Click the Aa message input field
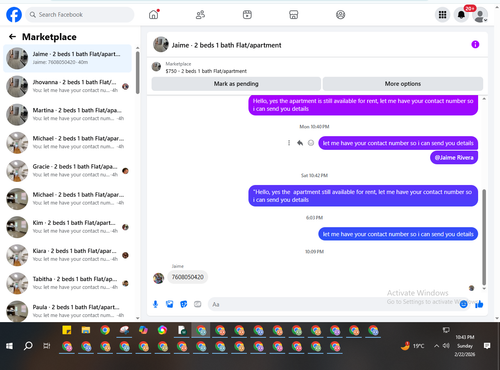The width and height of the screenshot is (500, 370). coord(333,304)
